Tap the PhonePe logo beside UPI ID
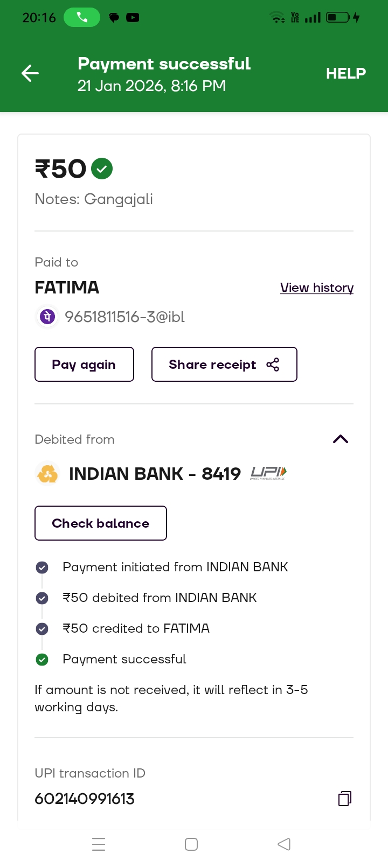This screenshot has height=868, width=388. coord(47,317)
